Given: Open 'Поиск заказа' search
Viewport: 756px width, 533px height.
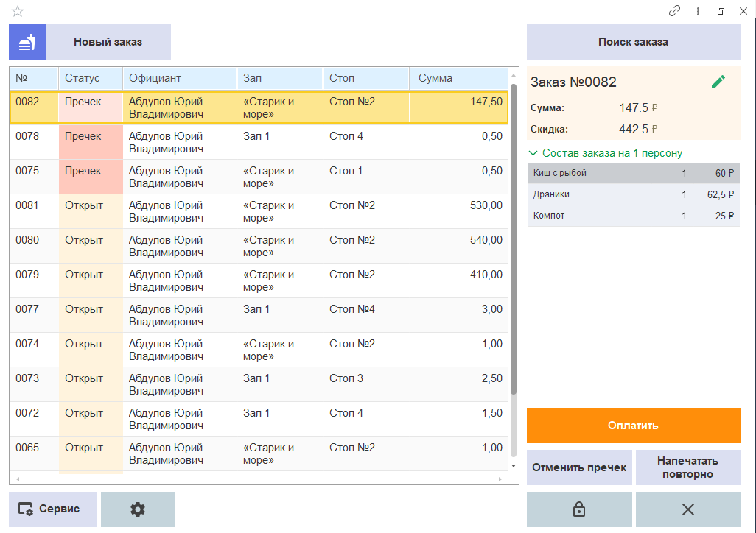Looking at the screenshot, I should pos(633,42).
